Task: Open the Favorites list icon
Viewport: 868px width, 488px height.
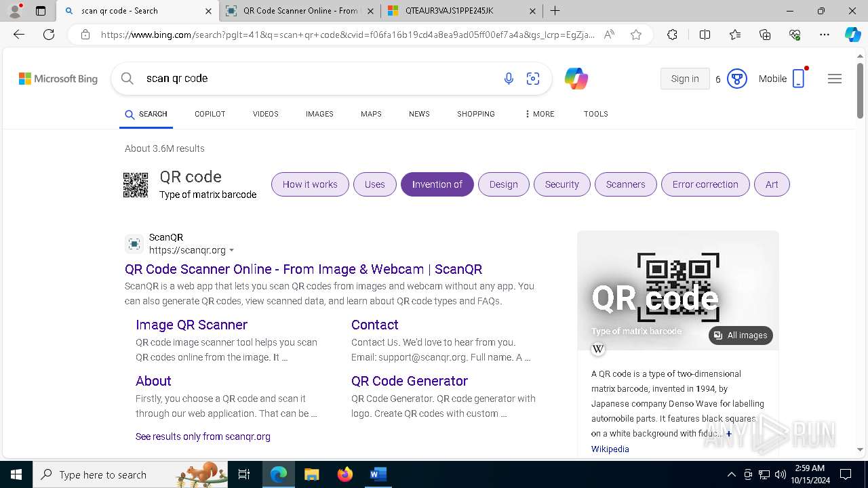Action: click(735, 35)
